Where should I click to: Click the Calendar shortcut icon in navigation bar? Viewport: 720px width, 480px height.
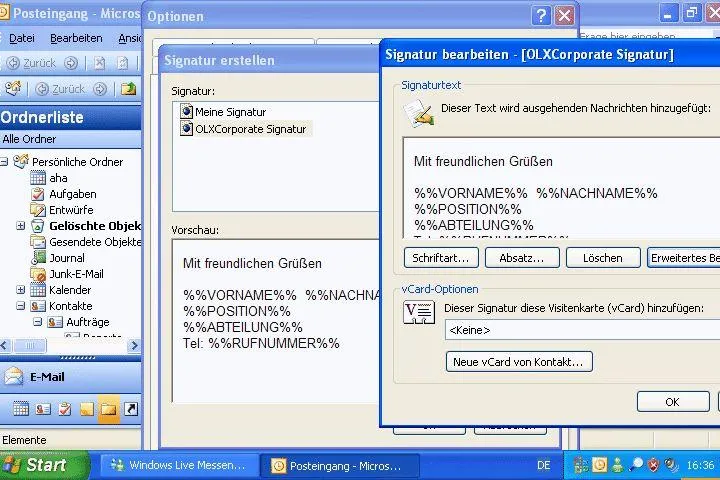pos(21,409)
